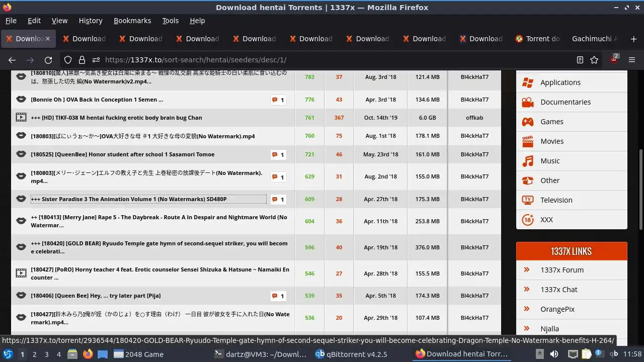Open Sister Paradise 3 torrent title link
Image resolution: width=644 pixels, height=362 pixels.
129,199
